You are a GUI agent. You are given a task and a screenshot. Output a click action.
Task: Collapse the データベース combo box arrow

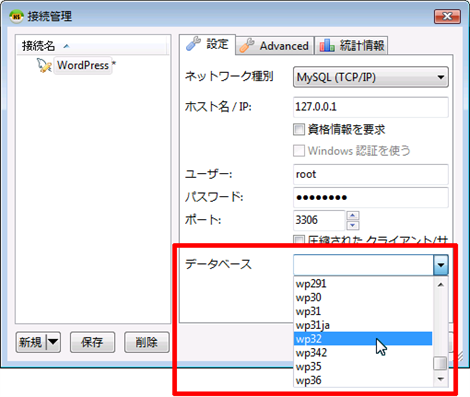tap(441, 265)
